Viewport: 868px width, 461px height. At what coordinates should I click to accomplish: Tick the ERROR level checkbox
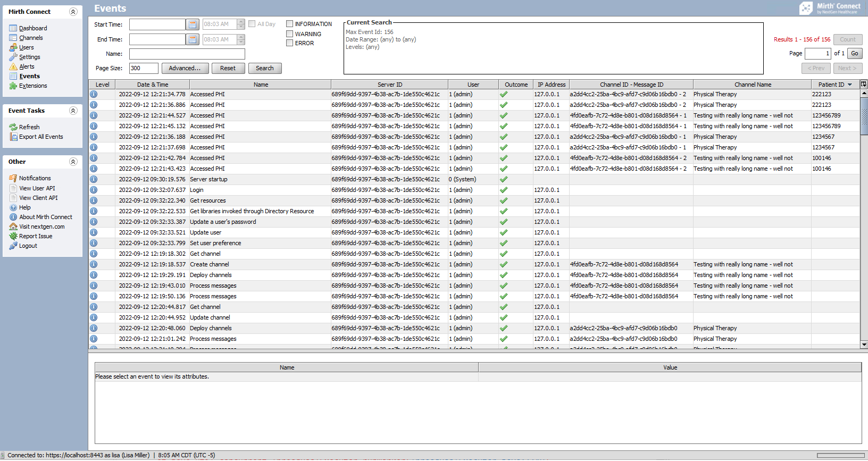tap(290, 43)
